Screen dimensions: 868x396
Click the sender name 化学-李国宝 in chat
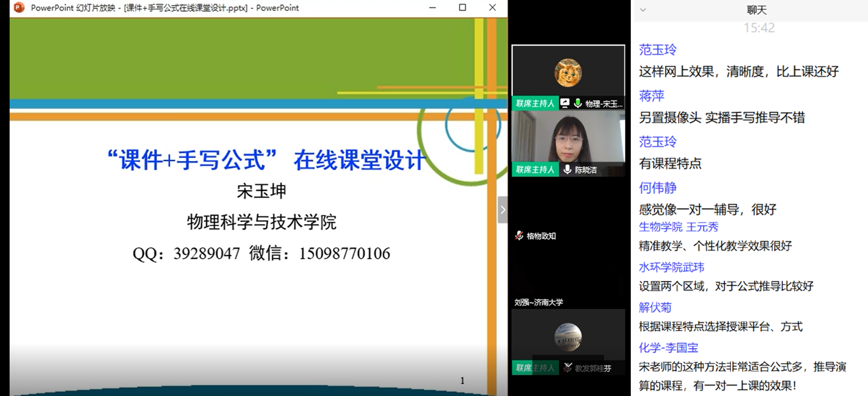click(x=668, y=347)
